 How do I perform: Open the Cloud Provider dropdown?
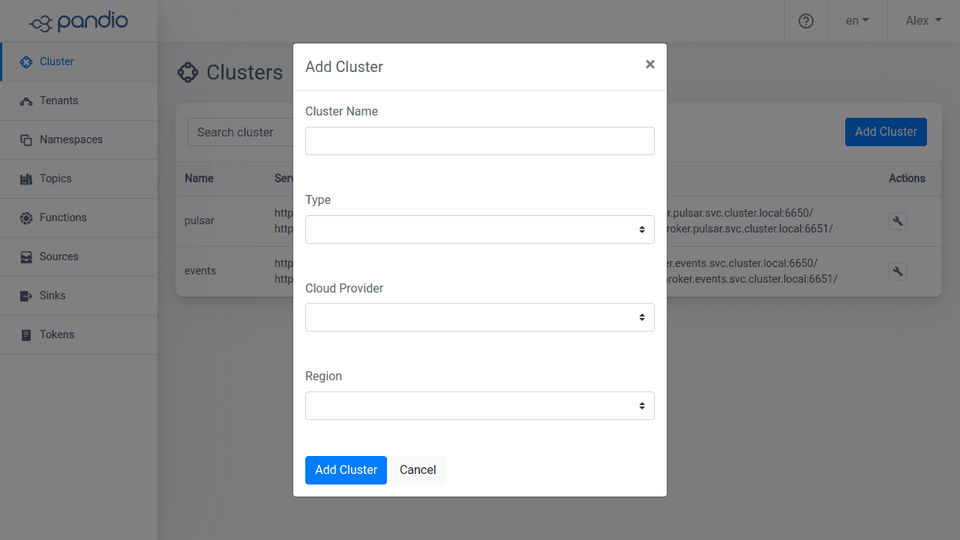(x=479, y=317)
